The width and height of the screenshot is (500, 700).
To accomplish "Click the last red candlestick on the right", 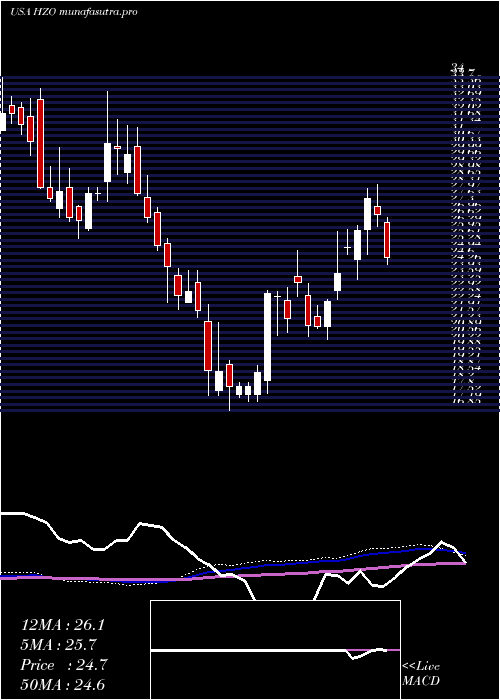I will coord(387,240).
